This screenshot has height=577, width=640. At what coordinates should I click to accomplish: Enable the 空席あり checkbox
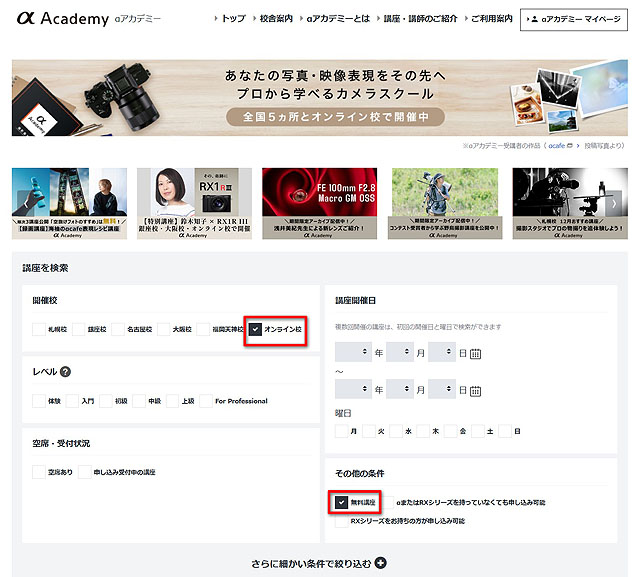(x=39, y=472)
